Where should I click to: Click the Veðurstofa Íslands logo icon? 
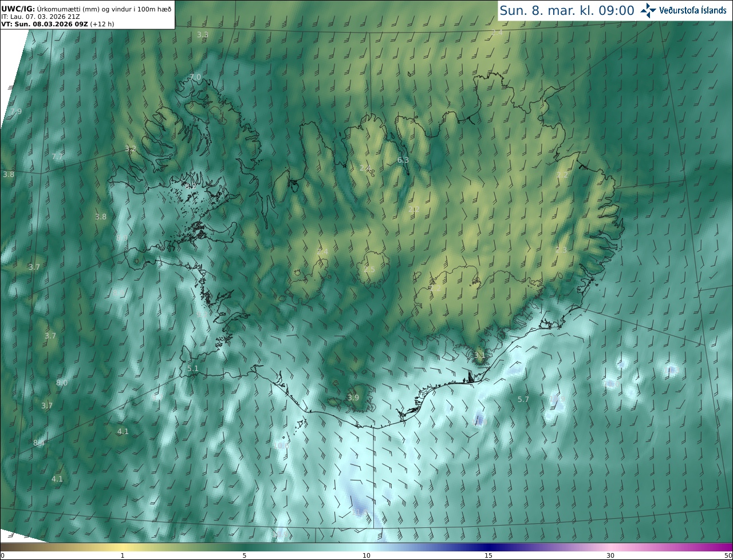coord(648,10)
